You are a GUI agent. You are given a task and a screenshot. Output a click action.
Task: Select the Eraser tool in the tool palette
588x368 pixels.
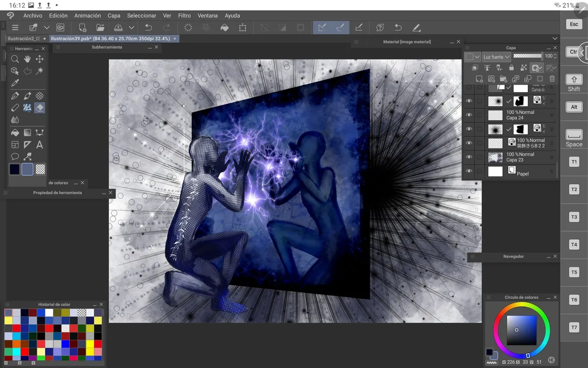pyautogui.click(x=40, y=108)
